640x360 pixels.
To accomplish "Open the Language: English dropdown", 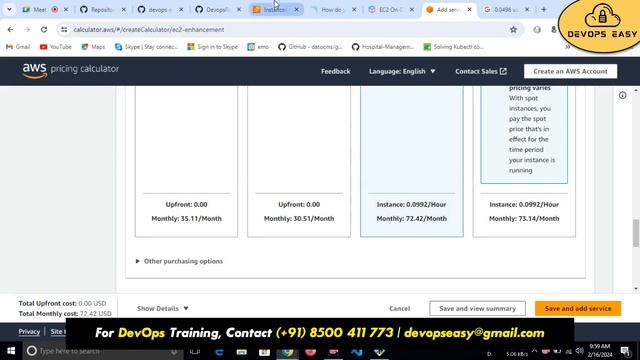I will click(402, 71).
